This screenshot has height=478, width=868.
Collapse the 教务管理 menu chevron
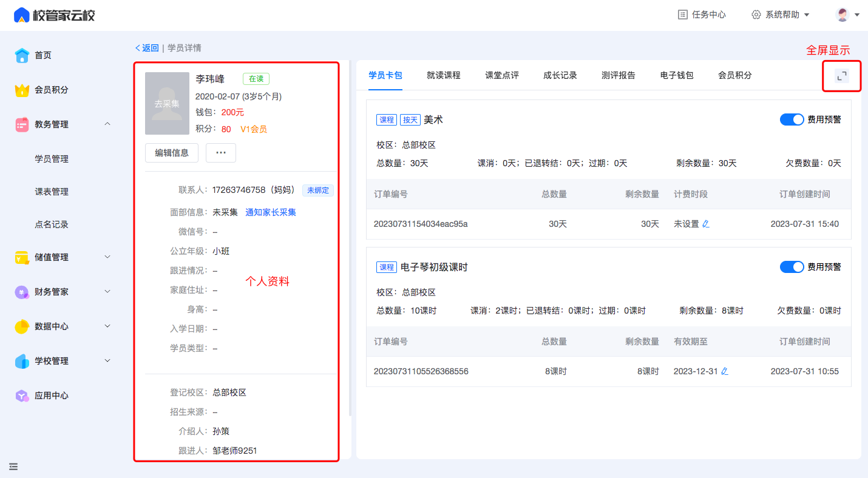[107, 124]
